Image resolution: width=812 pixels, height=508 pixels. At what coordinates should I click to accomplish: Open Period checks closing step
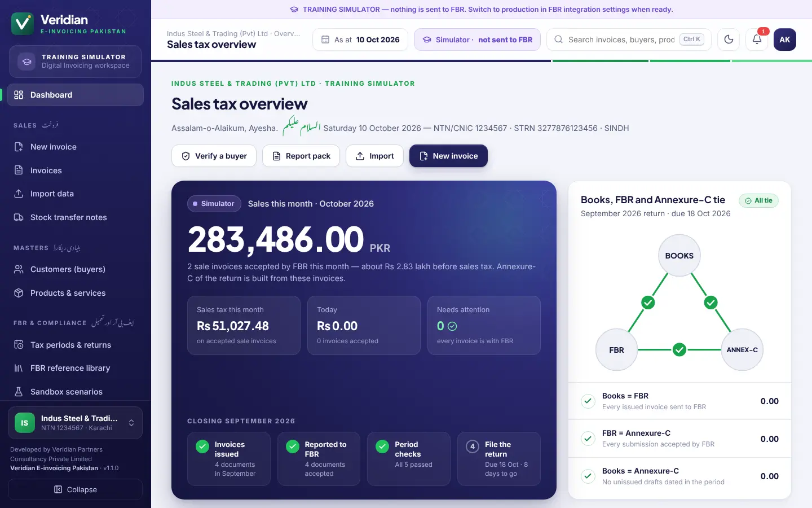409,459
